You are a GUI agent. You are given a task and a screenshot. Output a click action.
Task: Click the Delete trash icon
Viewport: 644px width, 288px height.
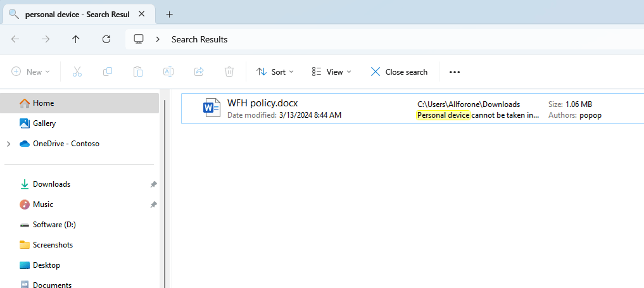(x=229, y=72)
